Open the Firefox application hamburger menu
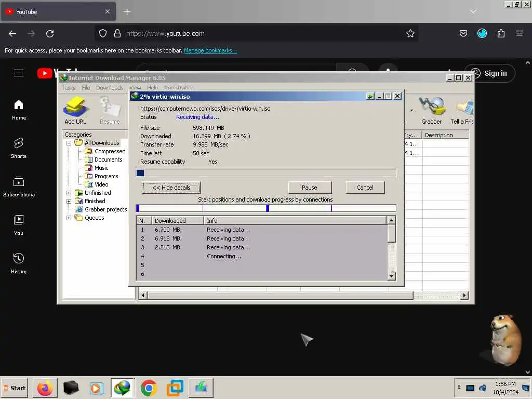532x399 pixels. click(519, 33)
